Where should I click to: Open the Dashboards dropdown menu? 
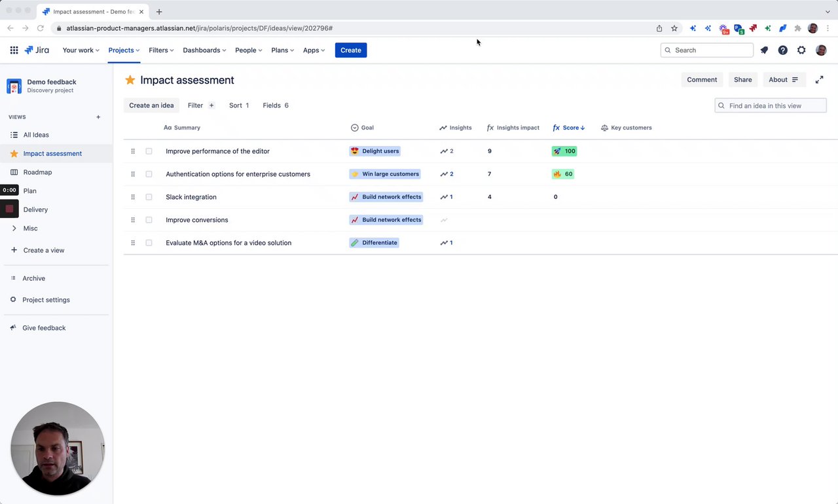pos(204,50)
